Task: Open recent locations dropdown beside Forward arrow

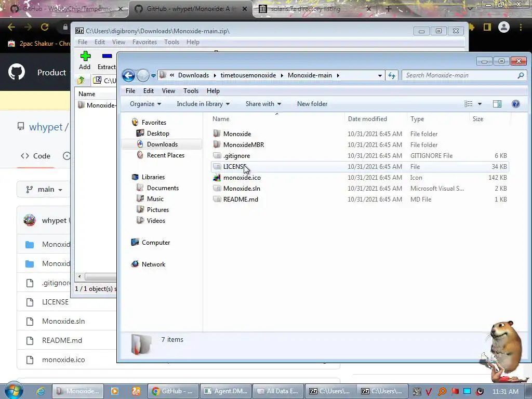Action: 153,76
